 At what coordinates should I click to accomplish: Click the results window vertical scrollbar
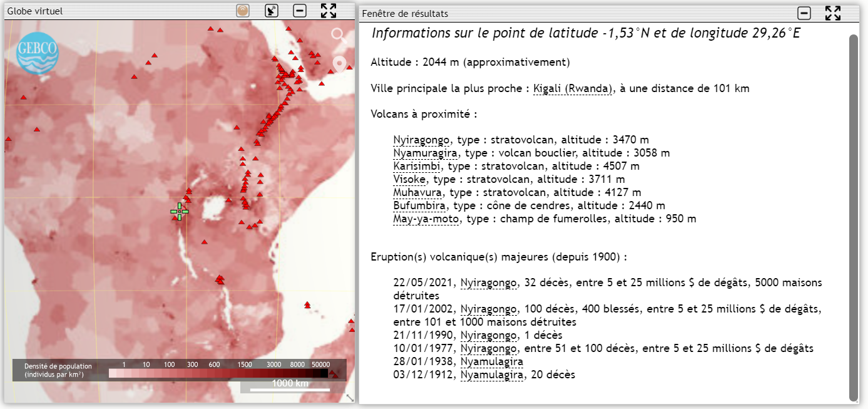click(x=854, y=216)
